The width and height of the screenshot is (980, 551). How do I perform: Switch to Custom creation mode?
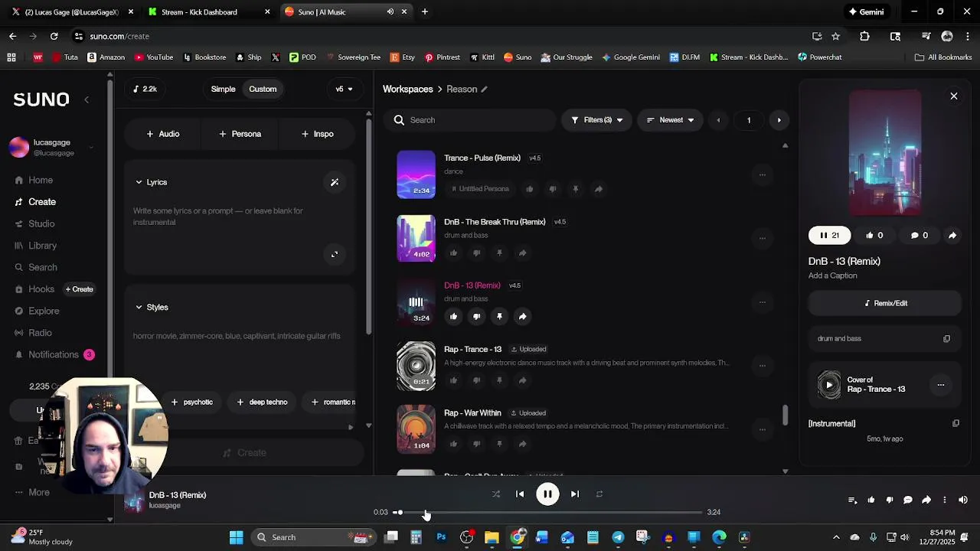[263, 89]
